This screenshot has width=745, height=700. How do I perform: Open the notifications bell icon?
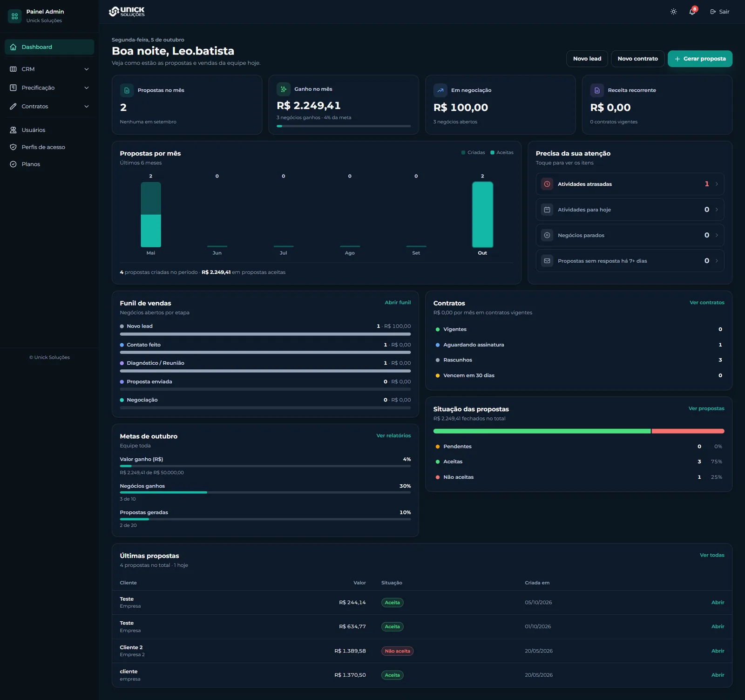click(x=692, y=12)
